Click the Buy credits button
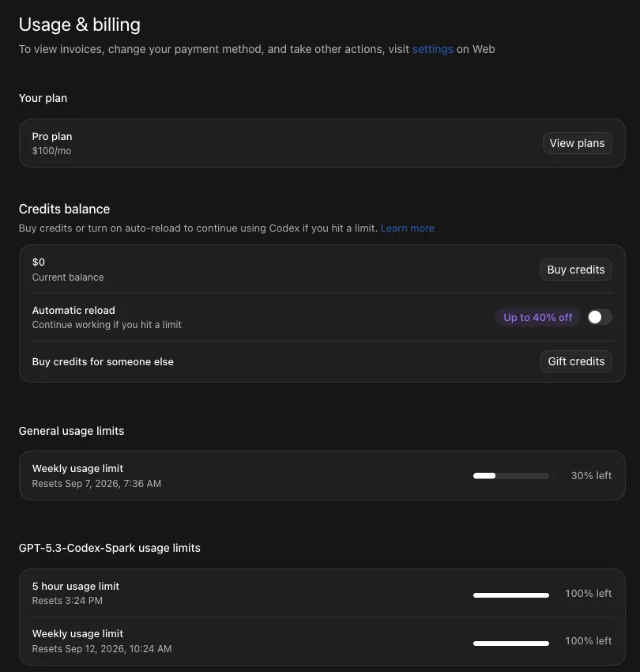The width and height of the screenshot is (640, 672). click(576, 270)
